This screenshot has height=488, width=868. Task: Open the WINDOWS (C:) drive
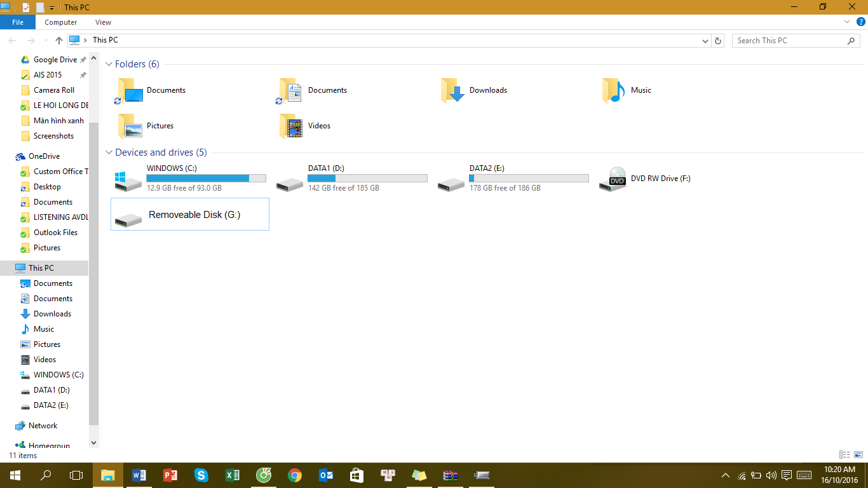(x=172, y=178)
